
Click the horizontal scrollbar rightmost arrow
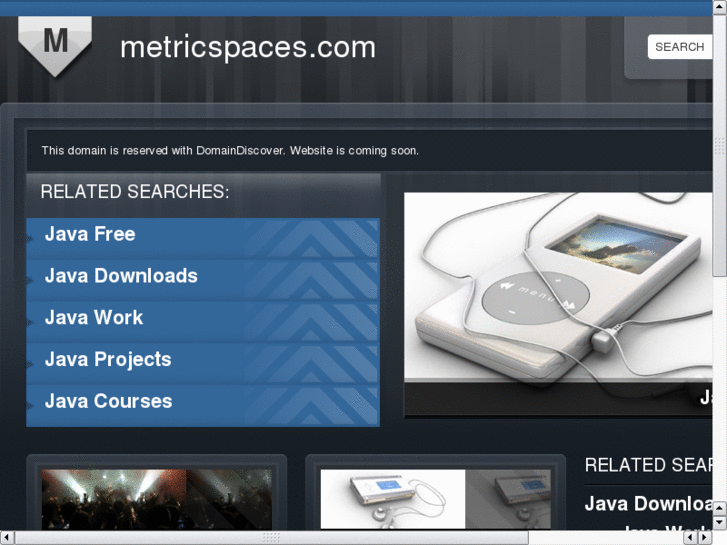[x=706, y=538]
